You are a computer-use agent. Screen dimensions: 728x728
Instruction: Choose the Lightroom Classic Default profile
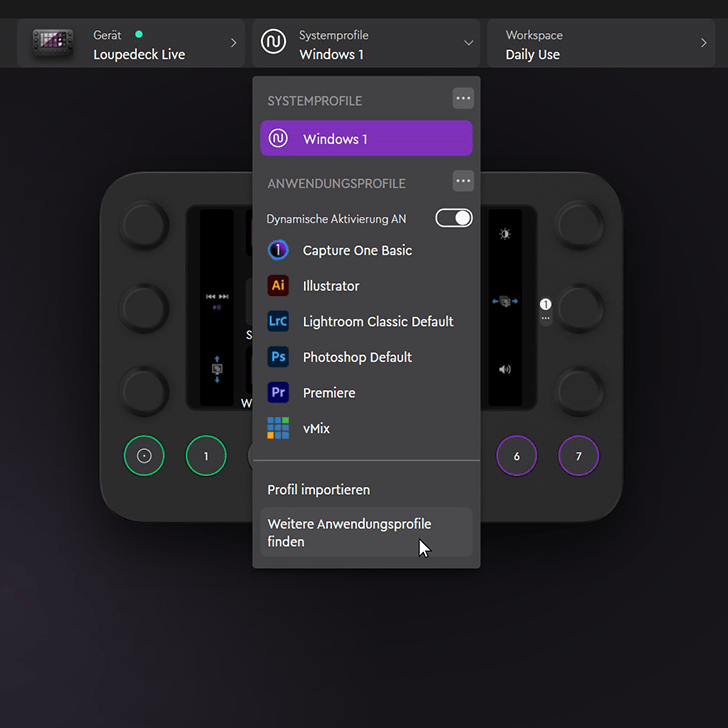[x=366, y=321]
